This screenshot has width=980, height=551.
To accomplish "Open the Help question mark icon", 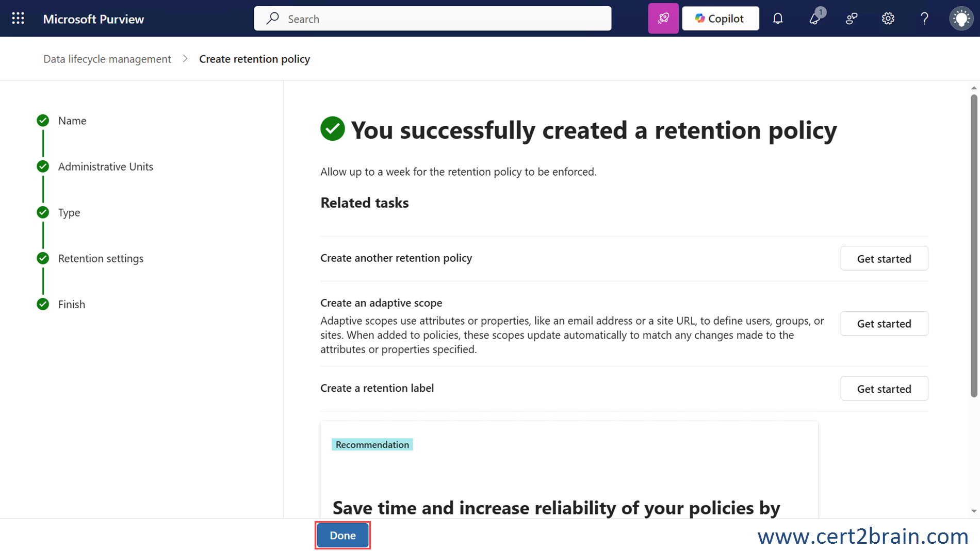I will pyautogui.click(x=924, y=19).
